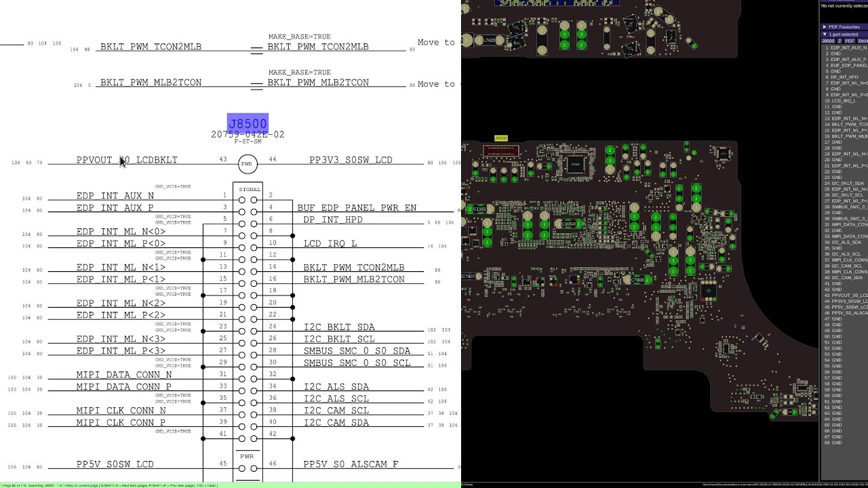This screenshot has height=488, width=868.
Task: Select pin 36 I2C_ALS_SCL in pin list
Action: 845,254
